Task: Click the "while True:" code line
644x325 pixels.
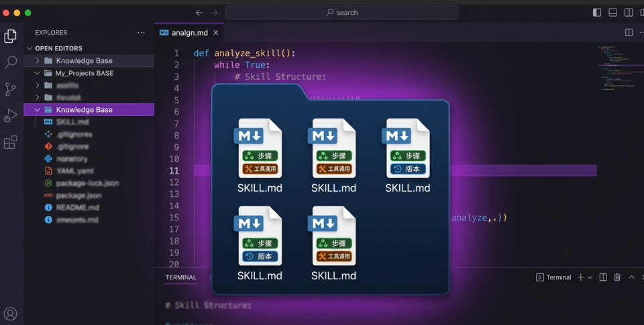Action: pyautogui.click(x=241, y=65)
